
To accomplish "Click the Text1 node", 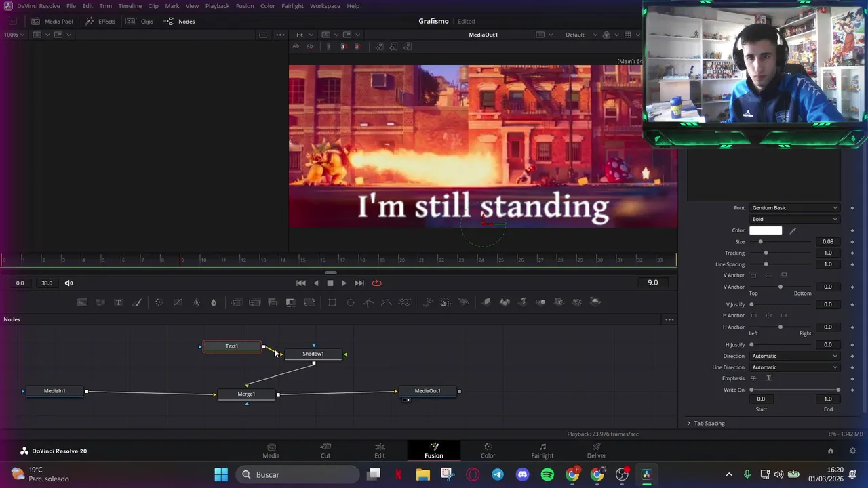I will click(x=232, y=346).
